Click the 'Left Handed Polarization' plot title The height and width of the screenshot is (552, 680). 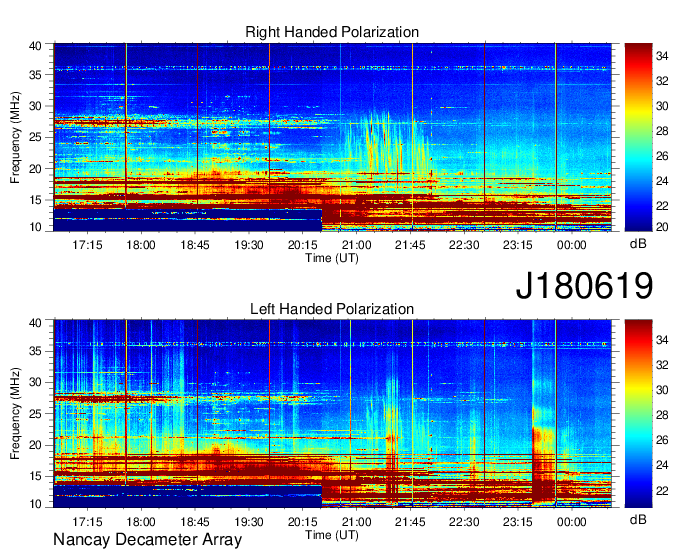click(332, 309)
